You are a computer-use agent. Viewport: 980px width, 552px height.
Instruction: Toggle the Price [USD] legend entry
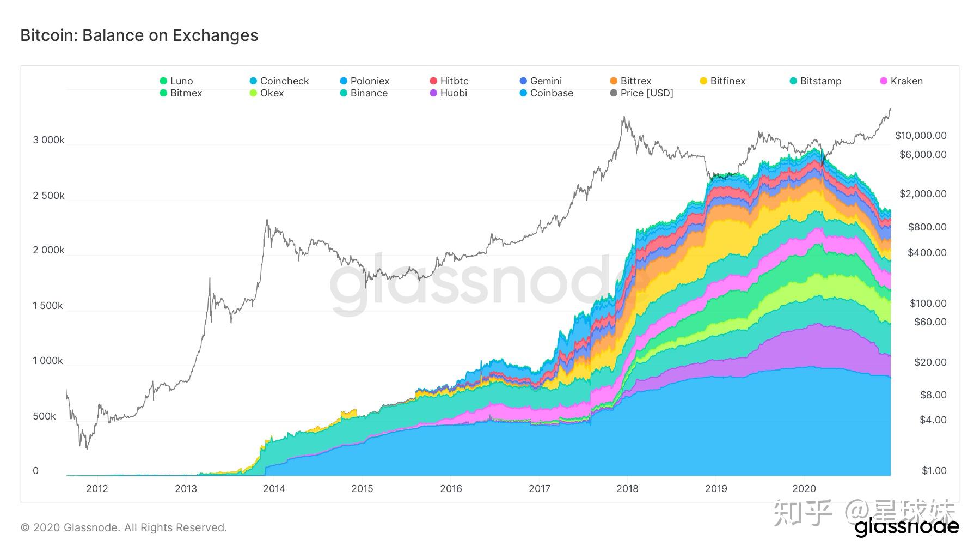tap(641, 93)
